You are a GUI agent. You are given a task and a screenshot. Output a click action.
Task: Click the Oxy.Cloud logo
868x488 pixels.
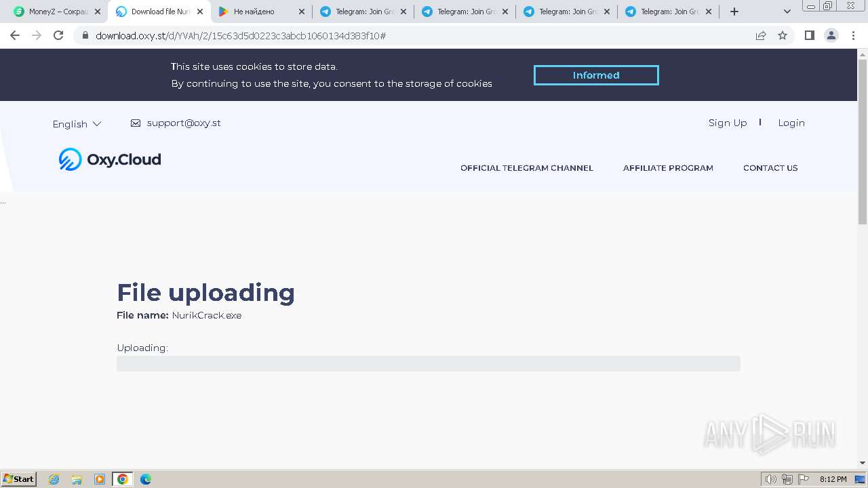point(110,159)
